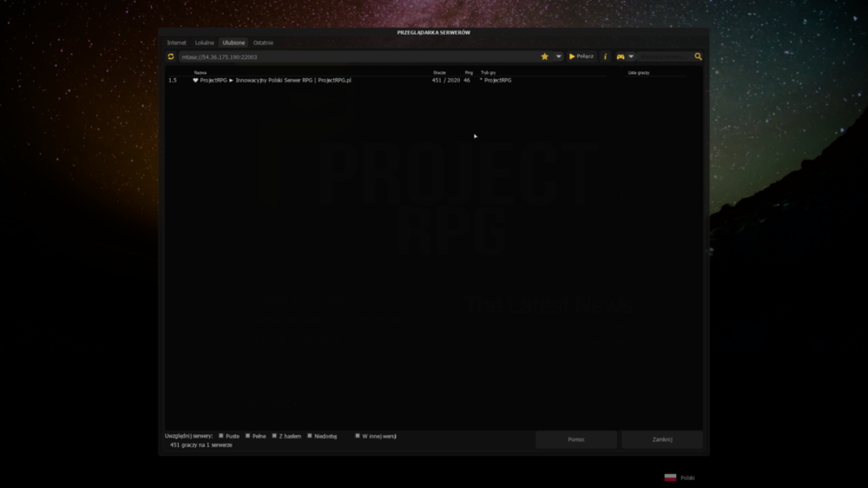The image size is (868, 488).
Task: Click the Połącz play arrow icon
Action: (x=572, y=56)
